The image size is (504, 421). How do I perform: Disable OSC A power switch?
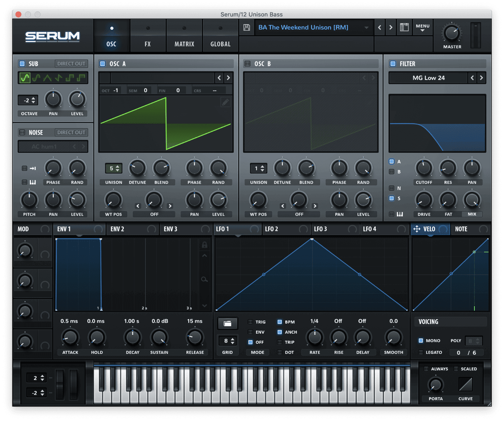coord(103,64)
